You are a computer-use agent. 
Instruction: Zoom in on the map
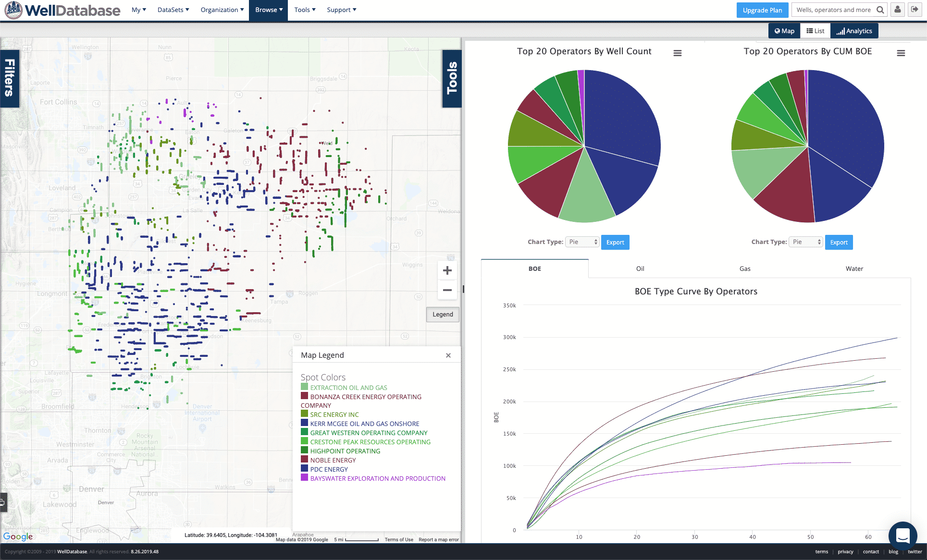[447, 271]
